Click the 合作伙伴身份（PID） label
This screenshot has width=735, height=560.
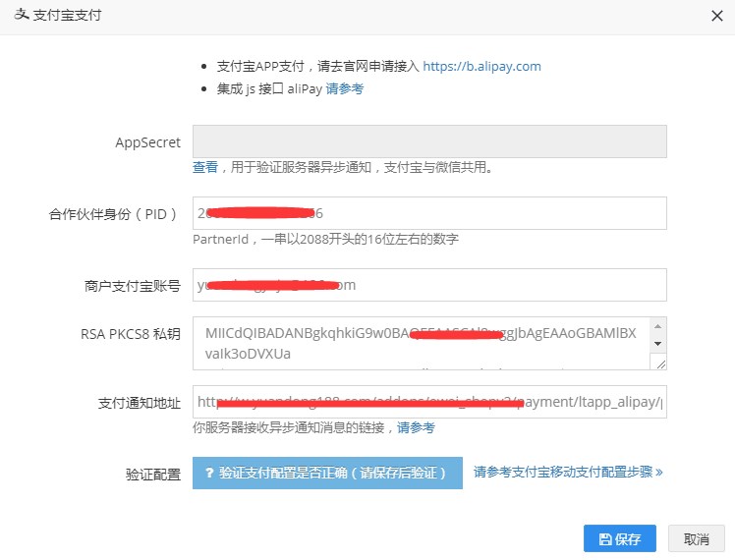pyautogui.click(x=114, y=214)
